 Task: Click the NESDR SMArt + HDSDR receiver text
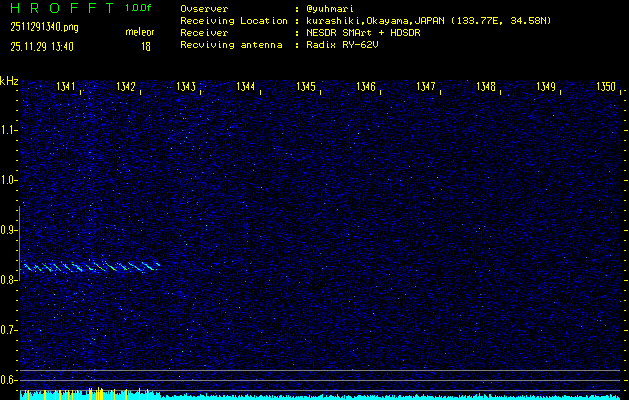[366, 33]
